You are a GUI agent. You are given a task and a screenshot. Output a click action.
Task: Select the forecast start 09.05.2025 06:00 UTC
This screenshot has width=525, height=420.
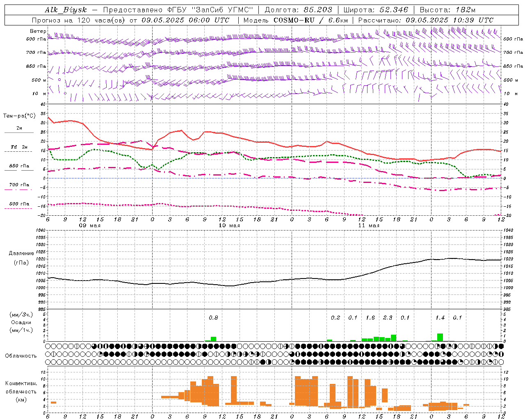[185, 20]
